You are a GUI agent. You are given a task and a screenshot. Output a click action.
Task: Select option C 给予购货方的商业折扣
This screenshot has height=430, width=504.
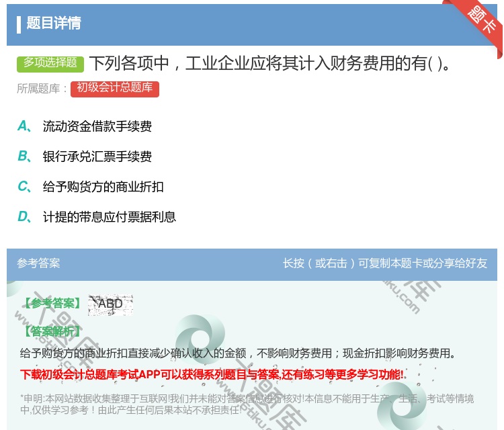coord(103,186)
